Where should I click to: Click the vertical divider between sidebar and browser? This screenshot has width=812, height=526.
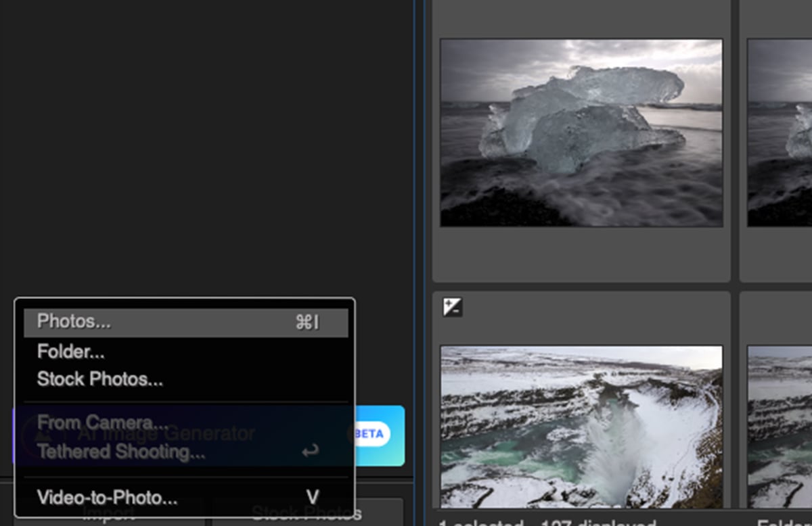[x=424, y=203]
